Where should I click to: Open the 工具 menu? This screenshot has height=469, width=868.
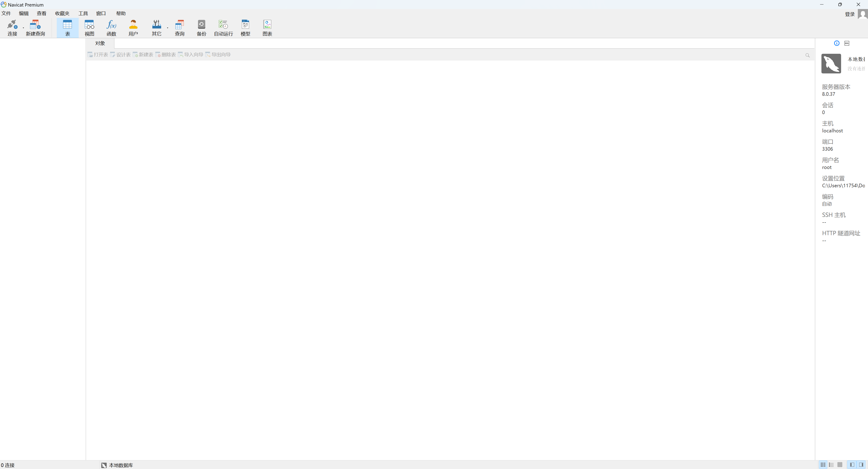83,14
